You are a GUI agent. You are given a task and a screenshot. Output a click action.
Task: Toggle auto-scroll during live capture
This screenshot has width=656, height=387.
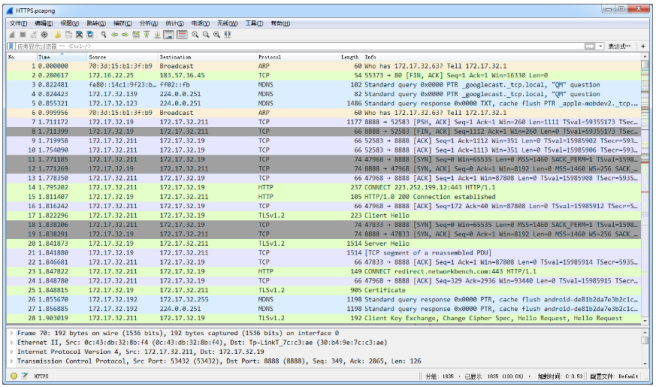tap(169, 35)
